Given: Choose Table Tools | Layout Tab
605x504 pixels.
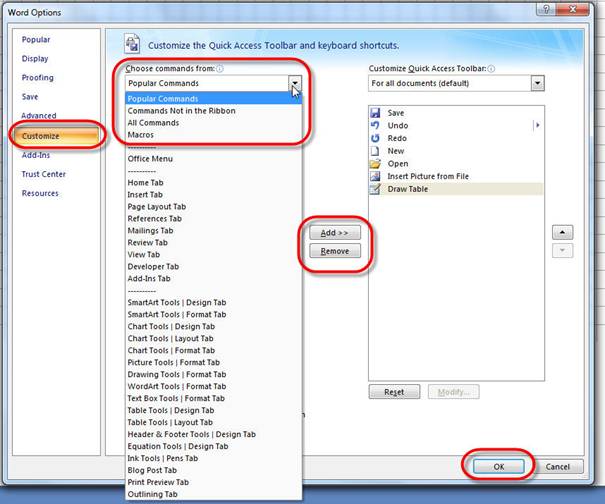Looking at the screenshot, I should click(213, 422).
